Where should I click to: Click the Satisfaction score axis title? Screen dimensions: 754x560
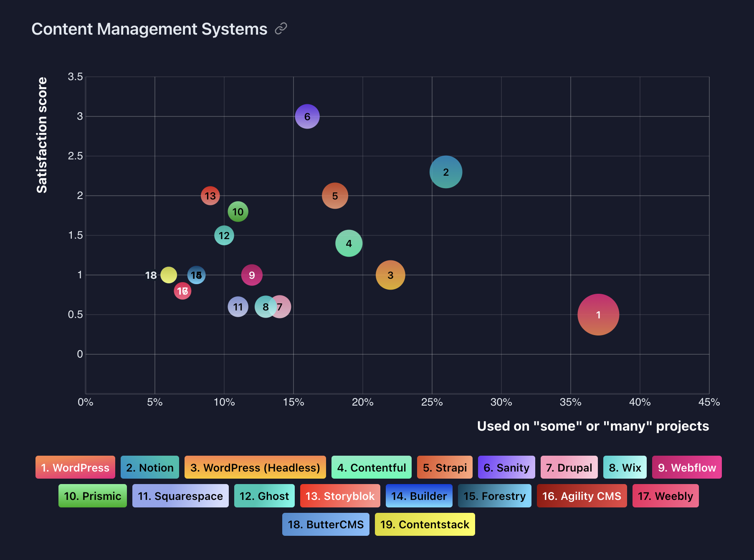(42, 135)
